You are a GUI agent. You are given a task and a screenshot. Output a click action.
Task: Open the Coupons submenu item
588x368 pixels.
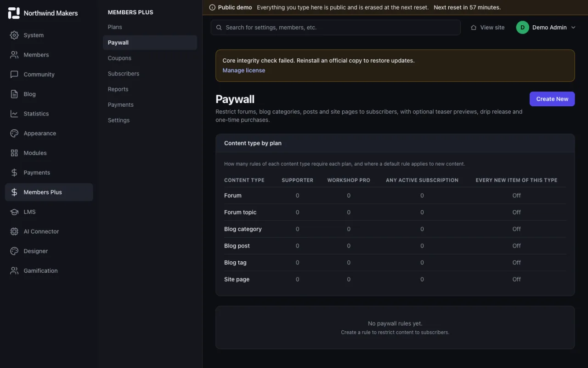[x=150, y=58]
